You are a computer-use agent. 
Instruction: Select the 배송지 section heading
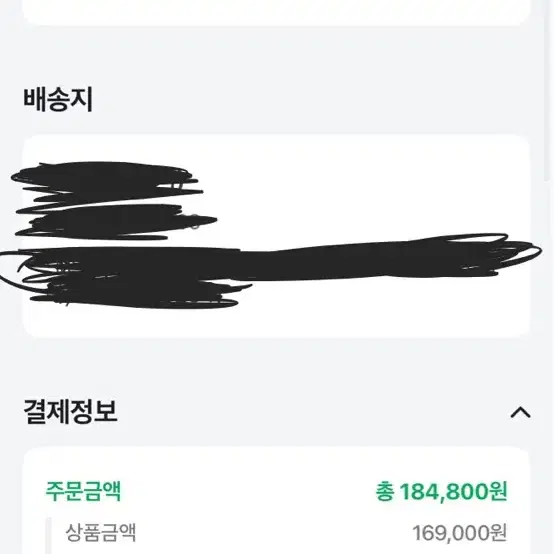pos(58,100)
